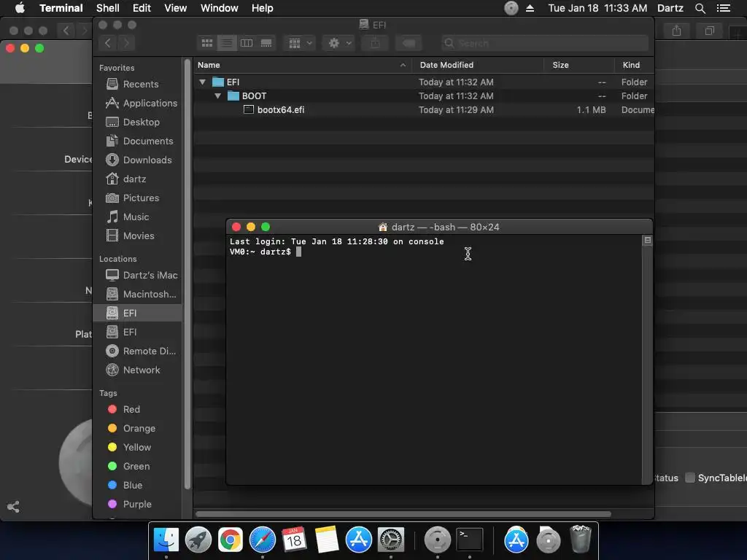Click the disk utility icon in menu bar
This screenshot has width=747, height=560.
511,8
